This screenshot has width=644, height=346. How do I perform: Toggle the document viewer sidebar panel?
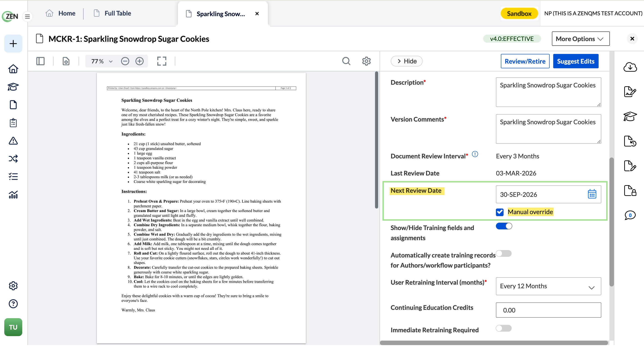tap(40, 61)
